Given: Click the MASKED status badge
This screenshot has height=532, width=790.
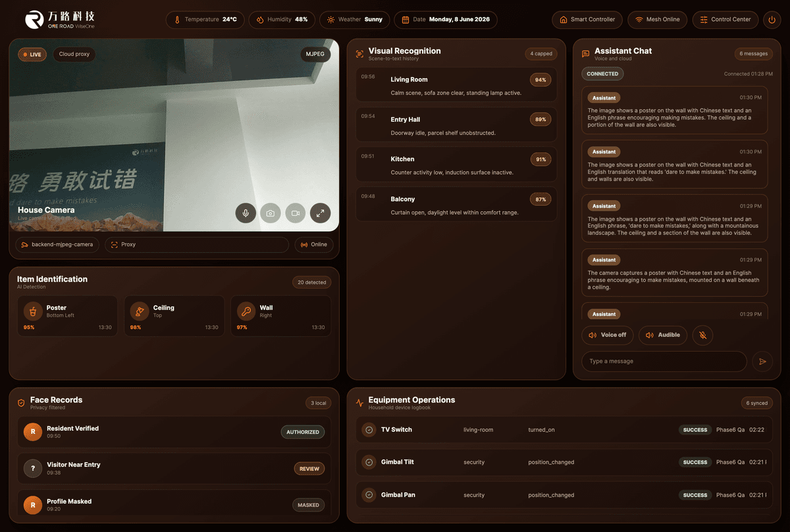Looking at the screenshot, I should (x=308, y=505).
